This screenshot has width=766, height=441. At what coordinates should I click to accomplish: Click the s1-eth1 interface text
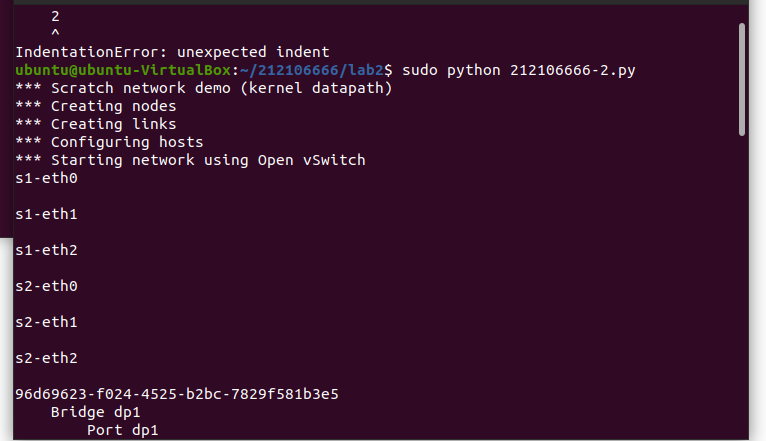click(47, 214)
